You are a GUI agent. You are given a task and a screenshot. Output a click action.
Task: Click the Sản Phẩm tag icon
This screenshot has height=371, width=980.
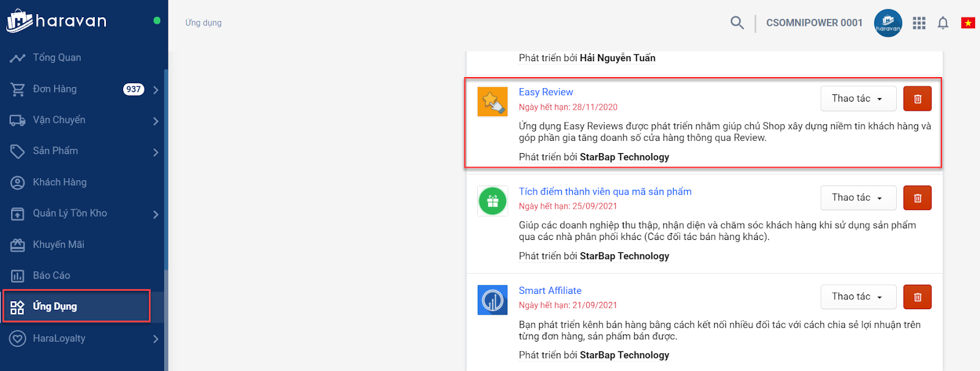pos(17,151)
